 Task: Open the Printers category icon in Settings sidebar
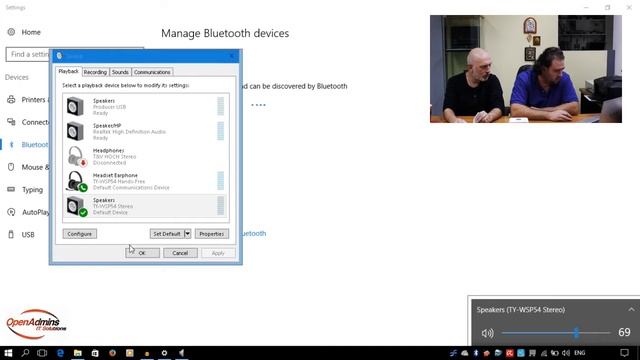[x=11, y=99]
